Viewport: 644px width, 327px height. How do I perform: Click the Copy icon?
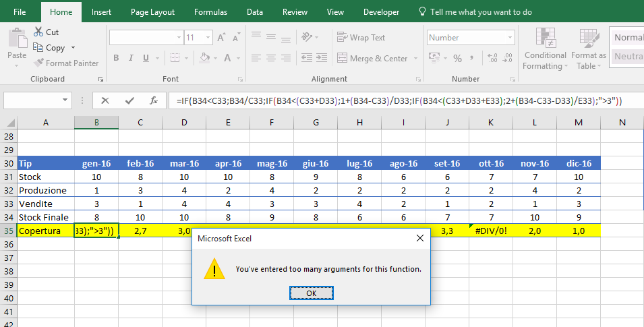[x=38, y=47]
